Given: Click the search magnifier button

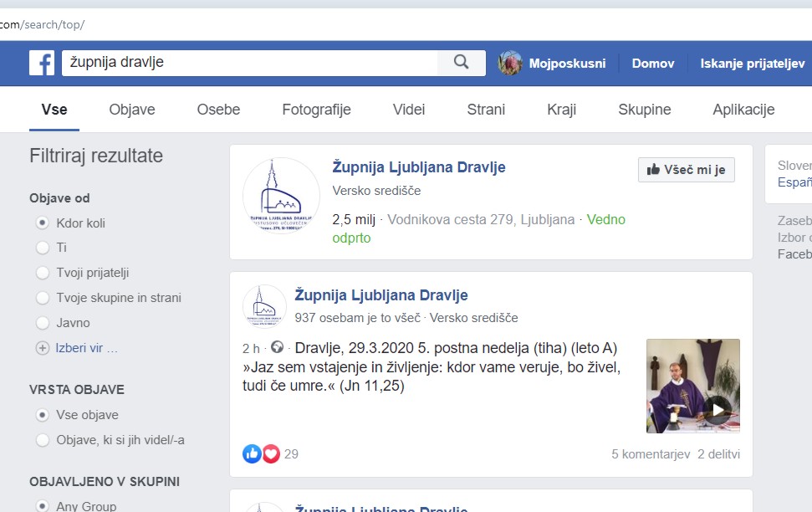Looking at the screenshot, I should [461, 63].
